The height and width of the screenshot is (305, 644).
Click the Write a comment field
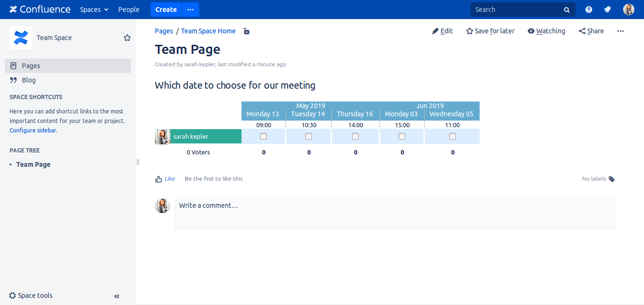point(394,213)
